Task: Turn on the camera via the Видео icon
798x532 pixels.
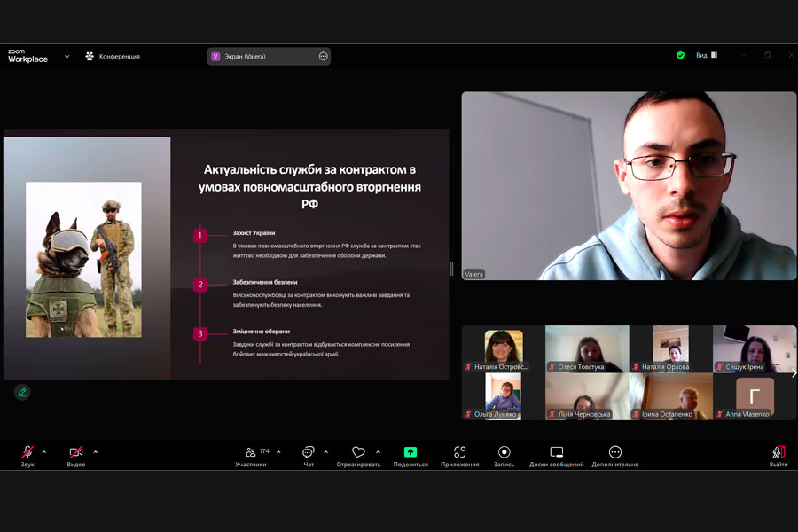Action: pyautogui.click(x=76, y=452)
